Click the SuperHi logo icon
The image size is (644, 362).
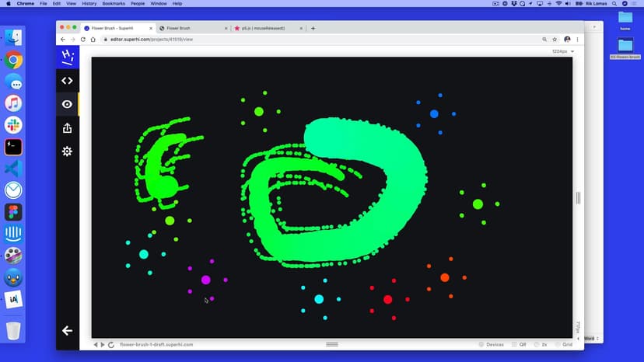[x=67, y=57]
